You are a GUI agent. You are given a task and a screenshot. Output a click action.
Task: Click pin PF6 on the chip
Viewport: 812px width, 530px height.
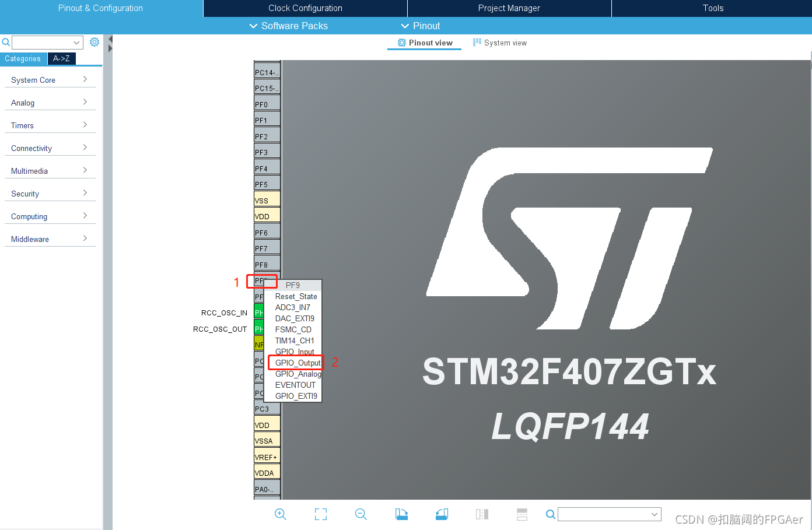point(267,232)
